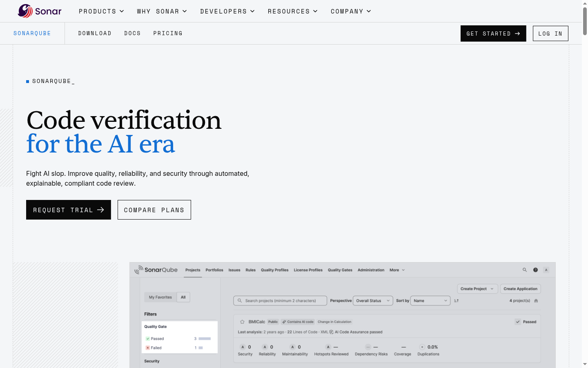Select the Projects tab in the dashboard preview
This screenshot has width=588, height=368.
[x=193, y=270]
